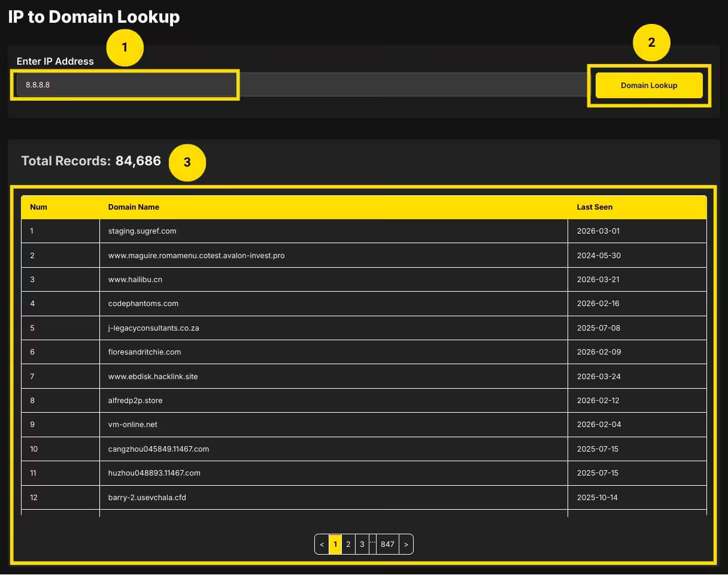The width and height of the screenshot is (728, 575).
Task: Click the Total Records: 84,686 text
Action: point(91,161)
